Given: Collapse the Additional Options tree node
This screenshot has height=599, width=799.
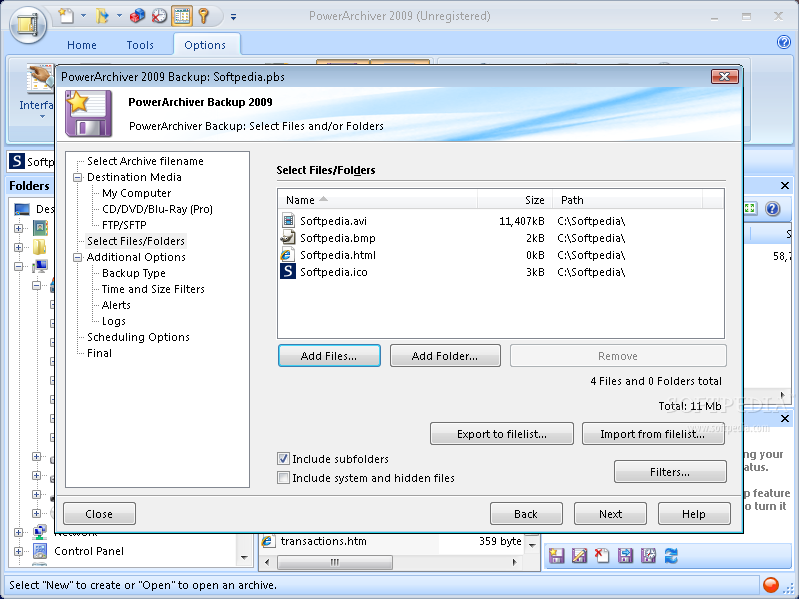Looking at the screenshot, I should coord(77,257).
